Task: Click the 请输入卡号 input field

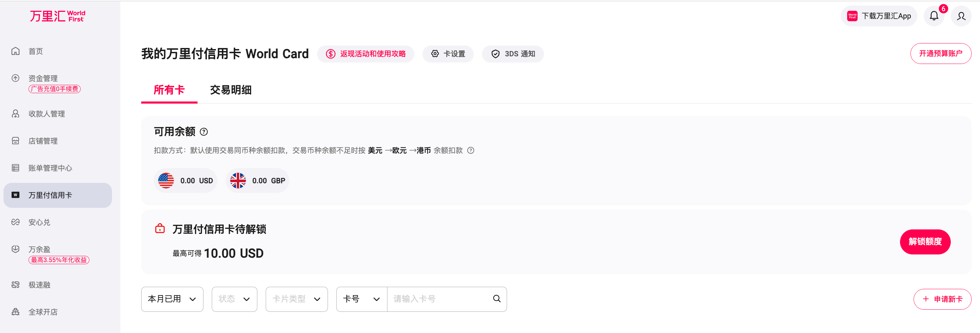Action: (x=434, y=299)
